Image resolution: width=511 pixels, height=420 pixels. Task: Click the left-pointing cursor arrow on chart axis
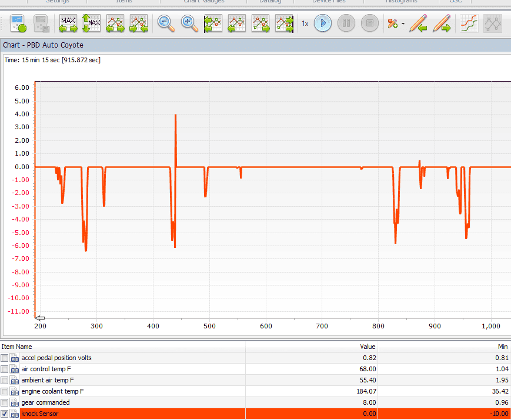[40, 318]
